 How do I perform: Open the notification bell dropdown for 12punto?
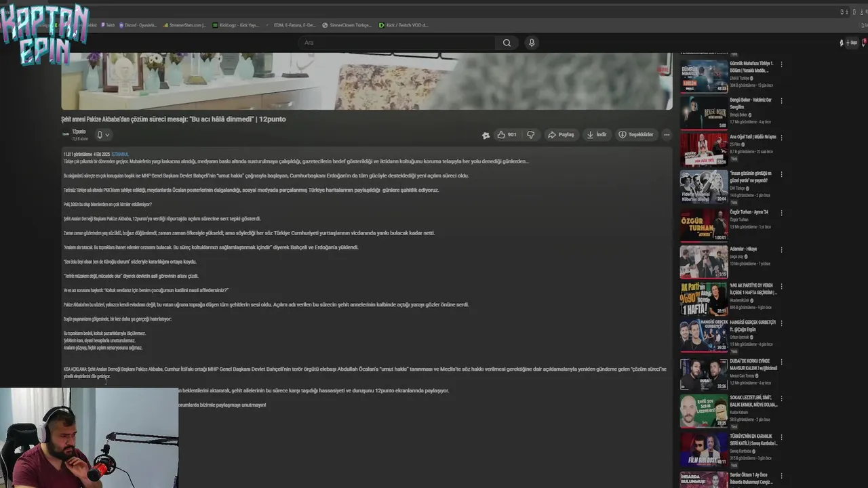(102, 135)
